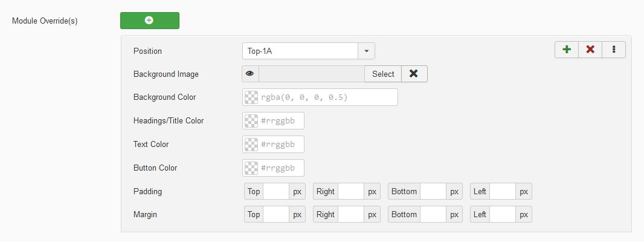
Task: Open the Position dropdown arrow
Action: point(366,51)
